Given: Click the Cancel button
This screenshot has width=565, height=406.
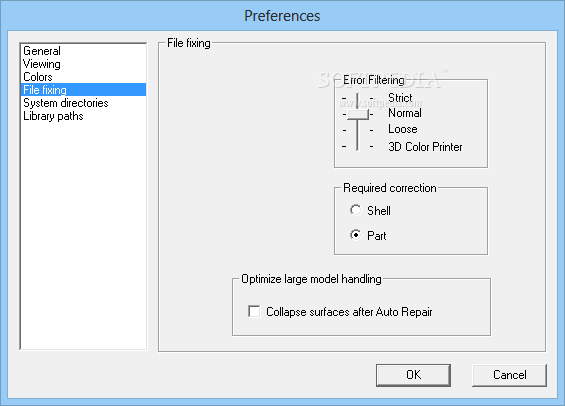Looking at the screenshot, I should [510, 375].
